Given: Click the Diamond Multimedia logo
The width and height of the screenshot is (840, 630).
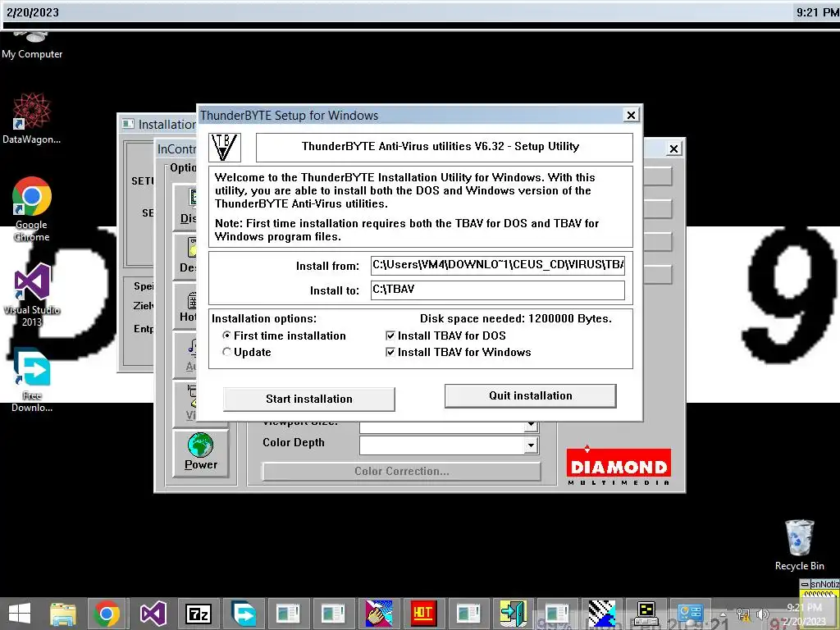Looking at the screenshot, I should point(619,466).
